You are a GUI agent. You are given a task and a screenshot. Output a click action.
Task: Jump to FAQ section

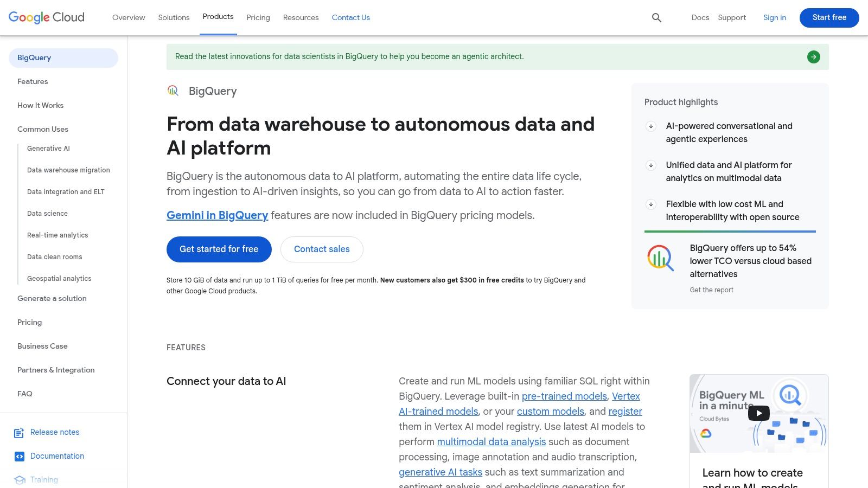pos(25,394)
